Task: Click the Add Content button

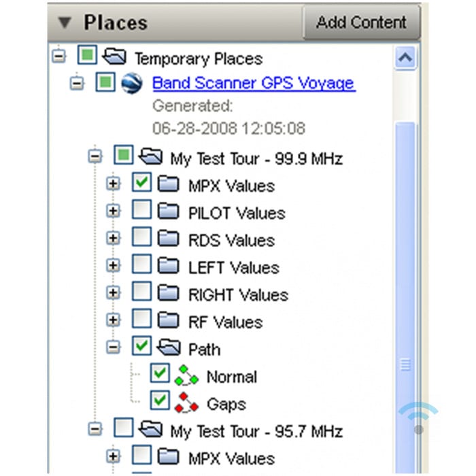Action: (361, 22)
